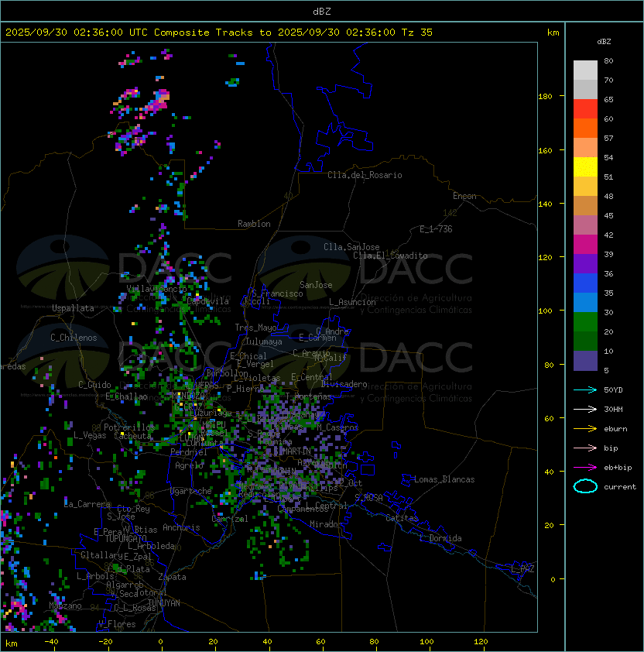Click the 'C_Chilenos' map label

[x=74, y=338]
